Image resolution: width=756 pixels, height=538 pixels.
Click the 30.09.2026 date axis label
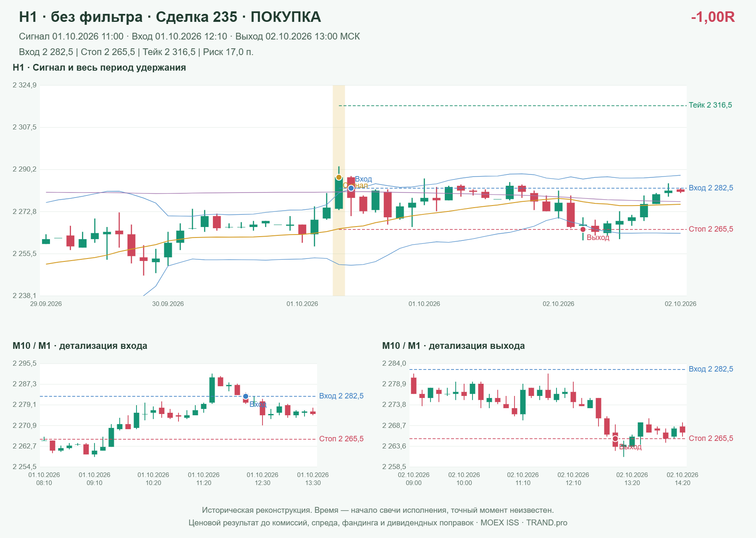(168, 304)
